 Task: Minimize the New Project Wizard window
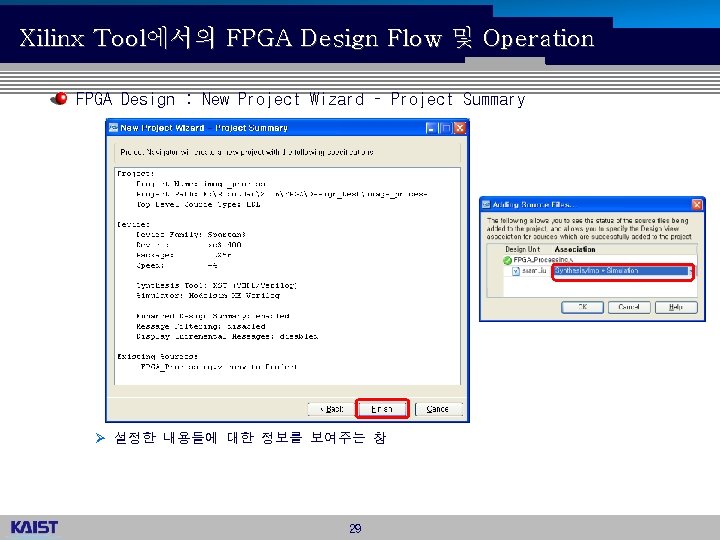coord(431,128)
